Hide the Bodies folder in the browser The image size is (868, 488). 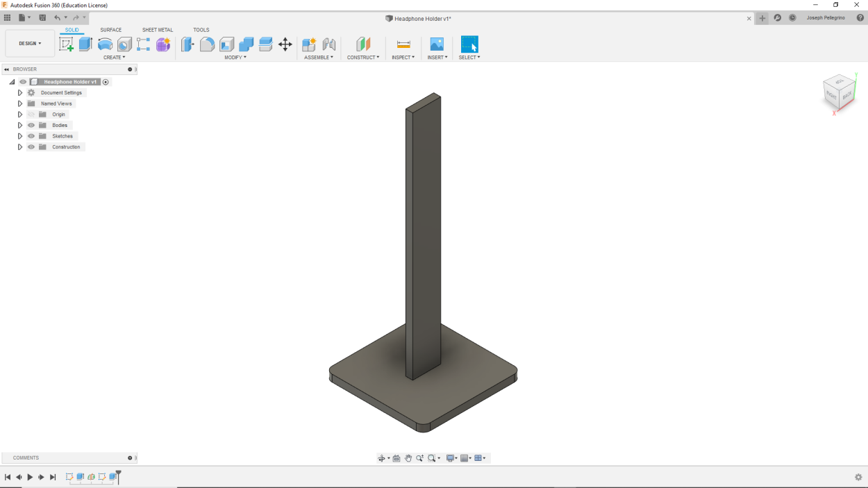(31, 125)
